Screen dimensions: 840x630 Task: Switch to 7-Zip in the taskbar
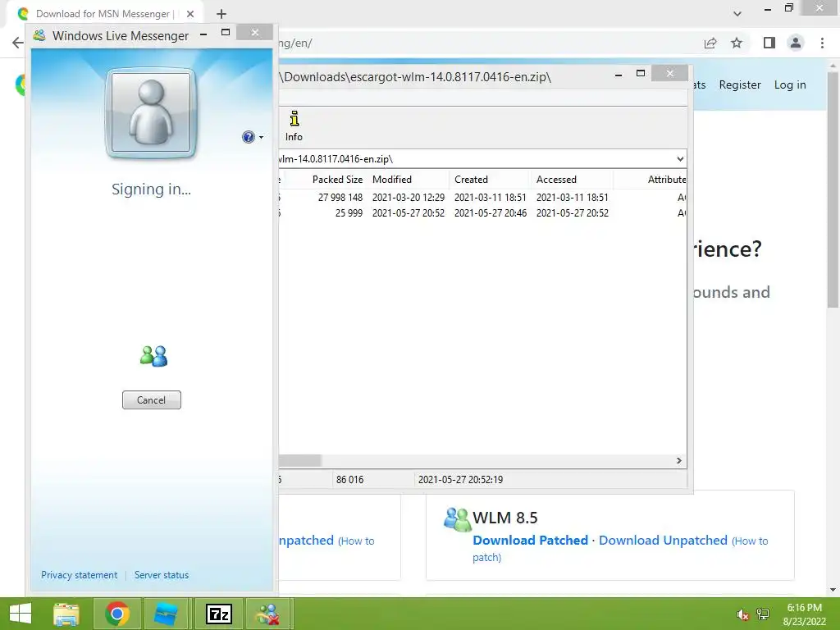(218, 614)
